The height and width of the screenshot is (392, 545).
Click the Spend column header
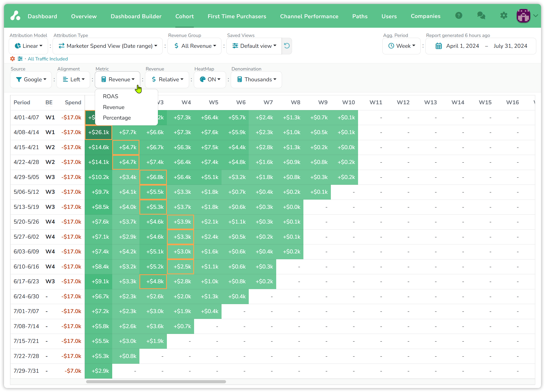click(x=73, y=102)
